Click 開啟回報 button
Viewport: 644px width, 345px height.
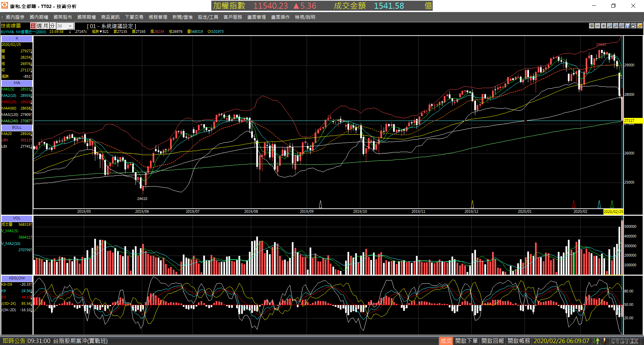tap(493, 341)
